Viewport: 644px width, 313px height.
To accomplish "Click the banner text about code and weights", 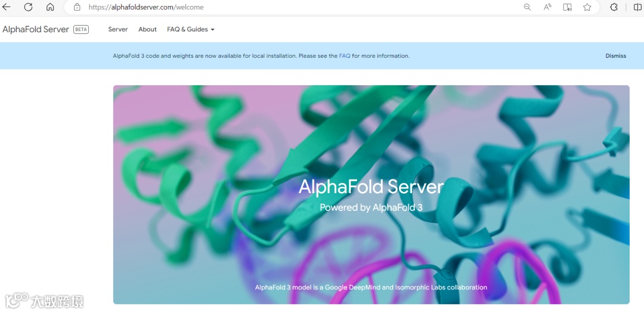I will pyautogui.click(x=261, y=56).
